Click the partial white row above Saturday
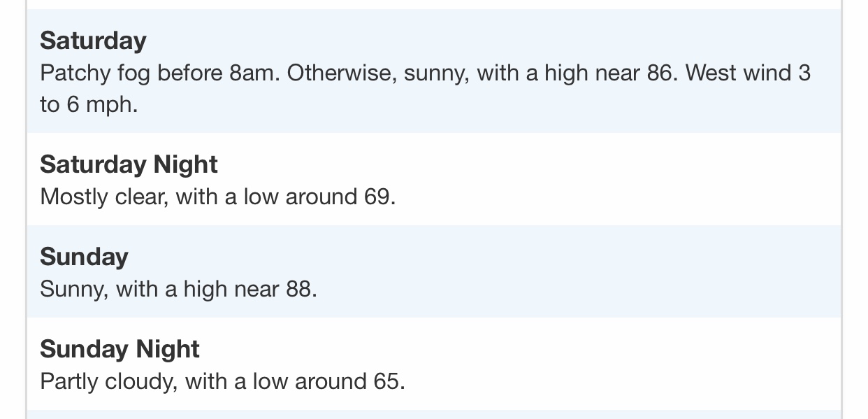This screenshot has width=868, height=419. tap(434, 4)
